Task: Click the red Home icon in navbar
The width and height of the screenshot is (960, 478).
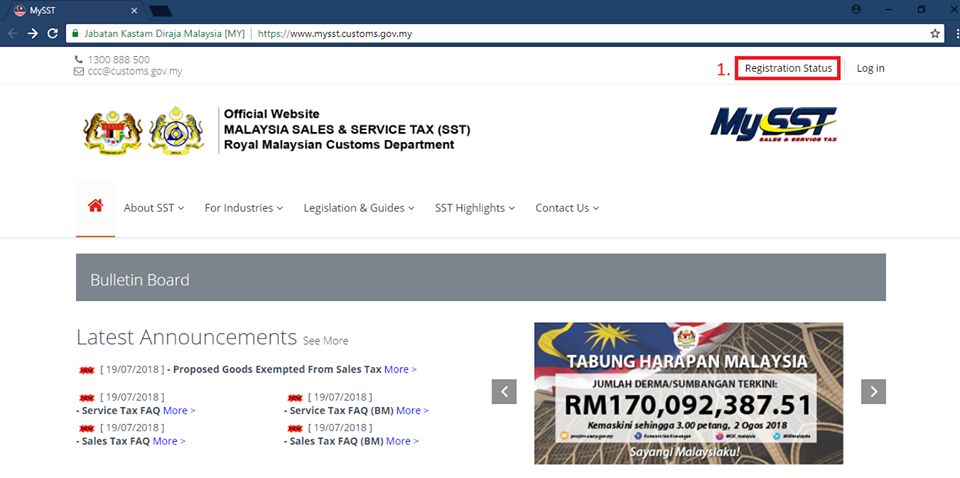Action: tap(95, 206)
